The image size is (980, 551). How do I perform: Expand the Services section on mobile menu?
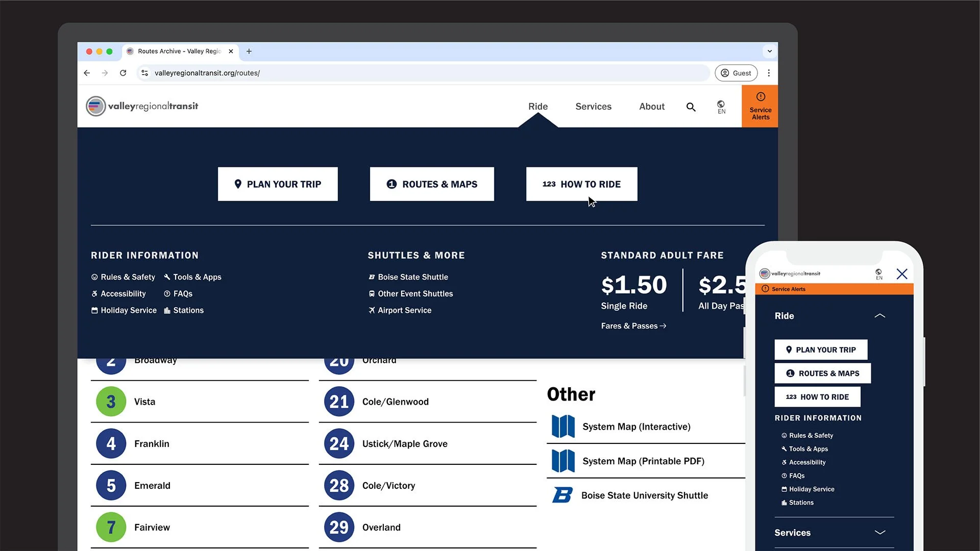(879, 532)
